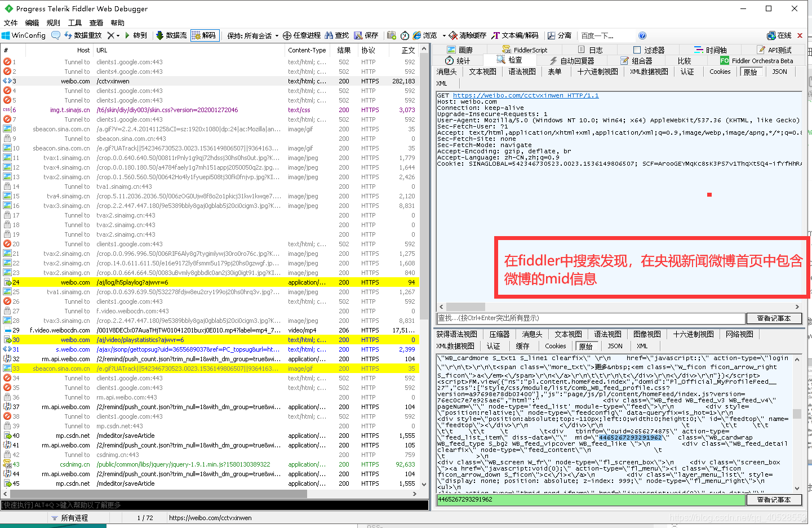The width and height of the screenshot is (812, 528).
Task: Click the 数据流 stream toolbar button
Action: coord(171,35)
